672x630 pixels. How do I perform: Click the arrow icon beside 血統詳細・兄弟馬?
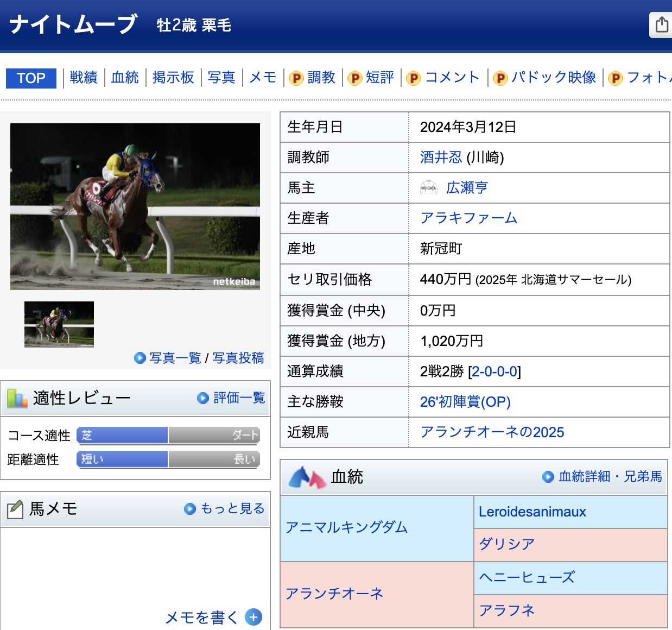548,477
